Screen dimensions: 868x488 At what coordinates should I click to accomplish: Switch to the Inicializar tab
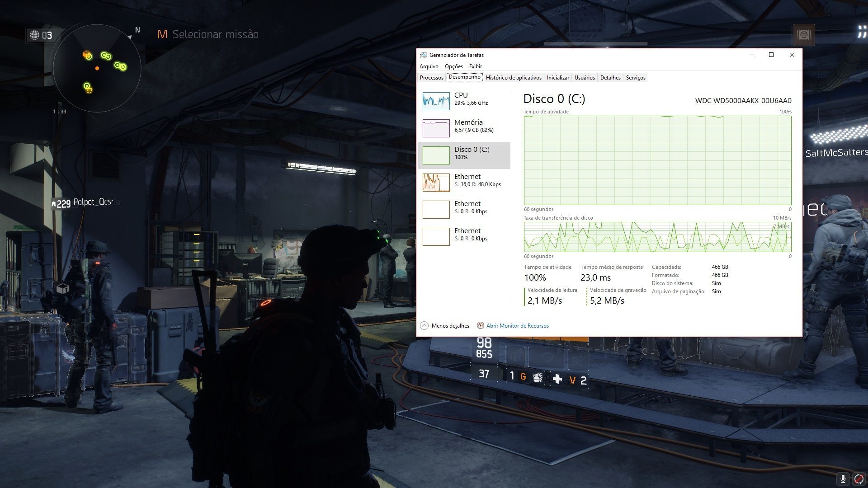pyautogui.click(x=558, y=78)
